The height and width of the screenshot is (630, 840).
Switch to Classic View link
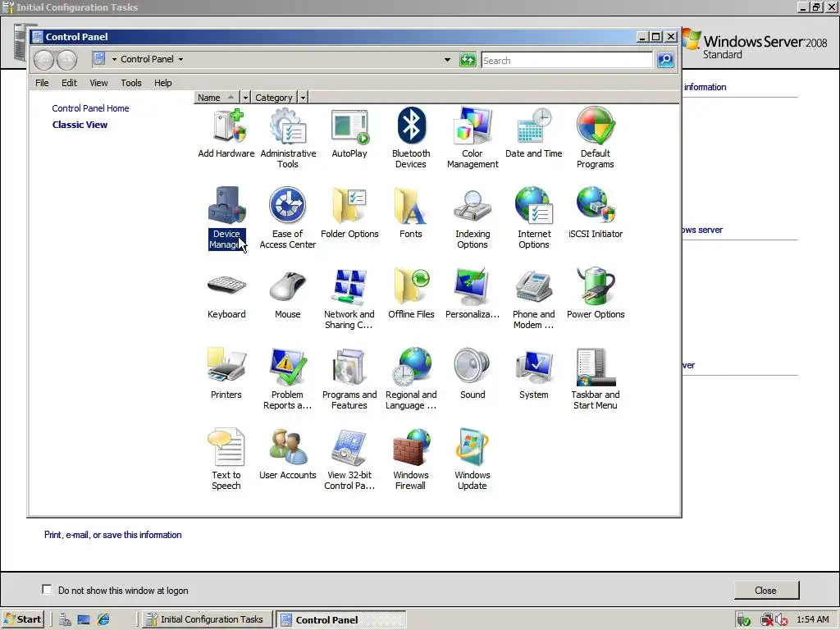pyautogui.click(x=80, y=125)
